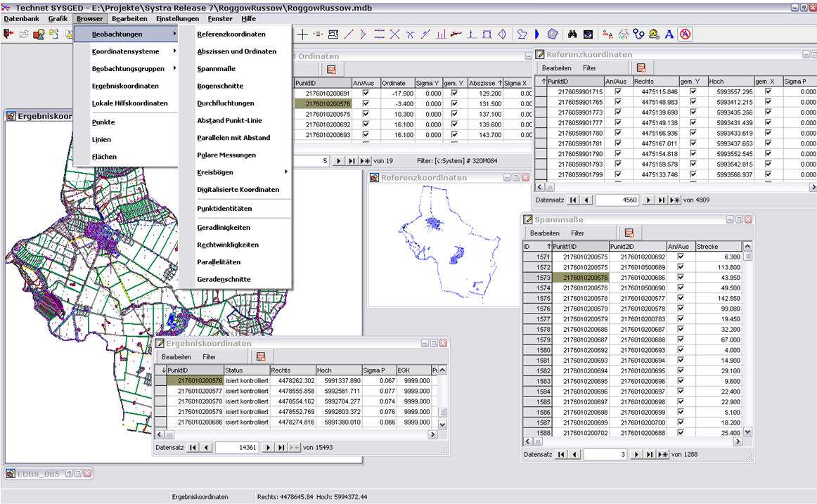Select the blue letter A text tool
Image resolution: width=817 pixels, height=504 pixels.
point(669,34)
